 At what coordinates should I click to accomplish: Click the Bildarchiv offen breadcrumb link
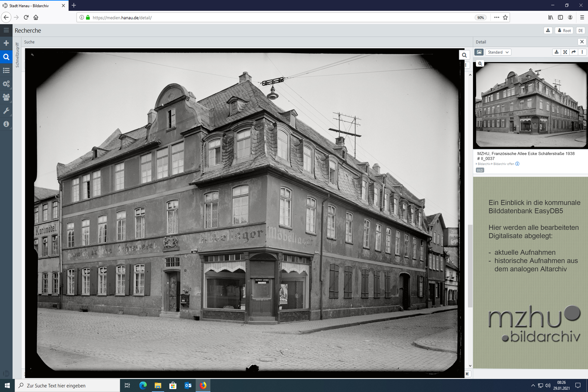tap(504, 164)
